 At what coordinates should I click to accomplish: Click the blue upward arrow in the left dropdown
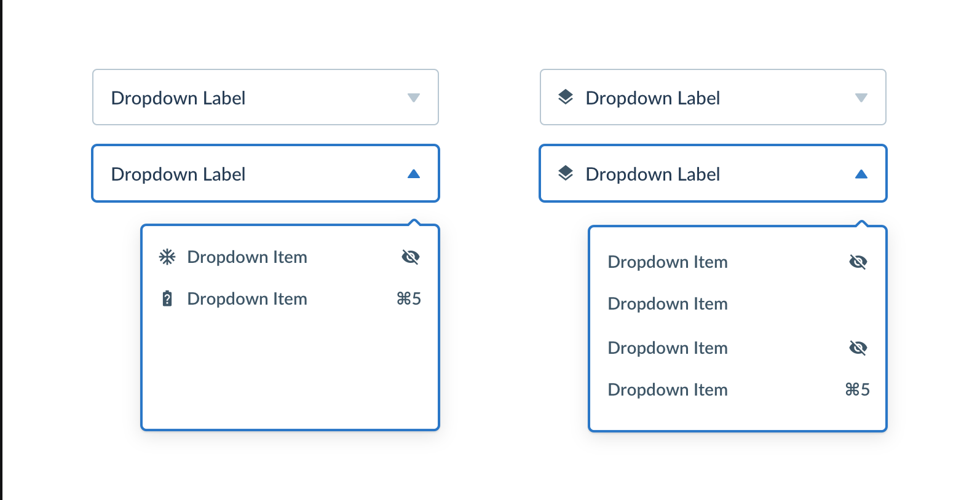[414, 173]
